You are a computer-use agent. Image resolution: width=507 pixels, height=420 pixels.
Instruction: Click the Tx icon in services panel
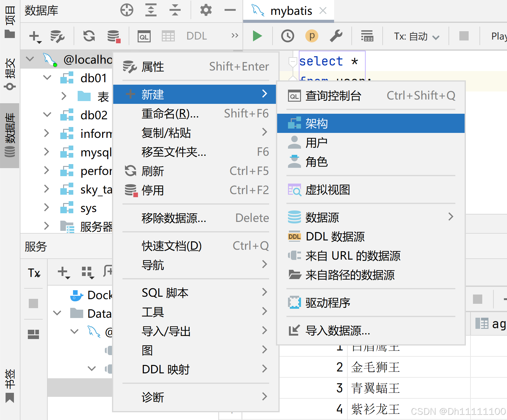click(x=34, y=273)
